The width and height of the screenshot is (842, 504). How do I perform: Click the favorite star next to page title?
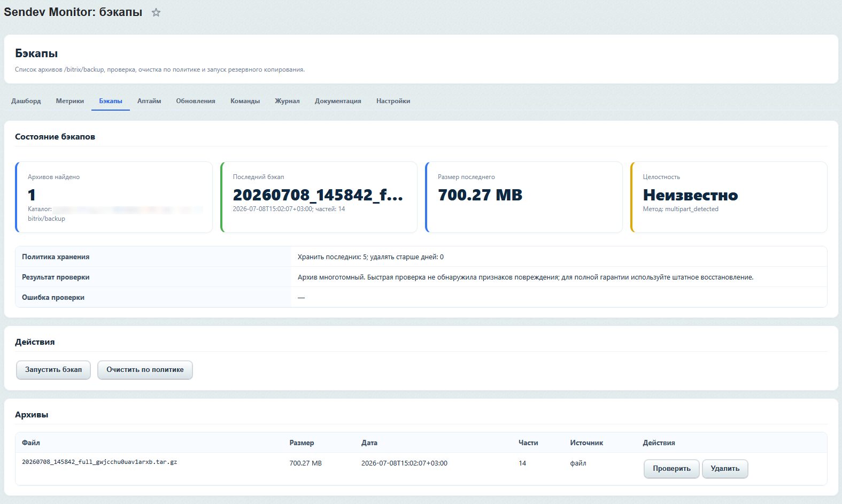[x=156, y=12]
